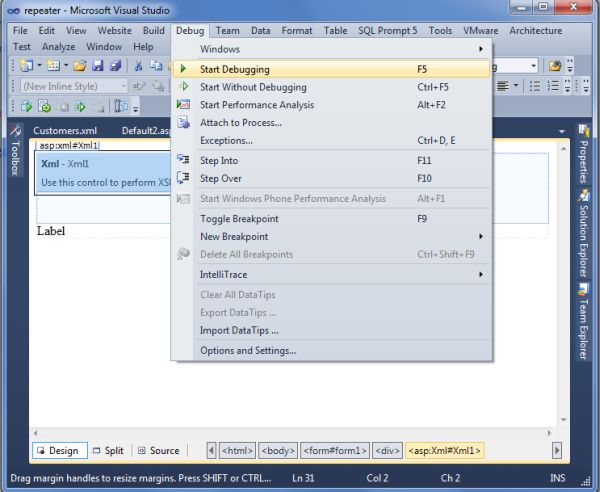The height and width of the screenshot is (492, 600).
Task: Click the Start Without Debugging play icon
Action: [x=184, y=86]
